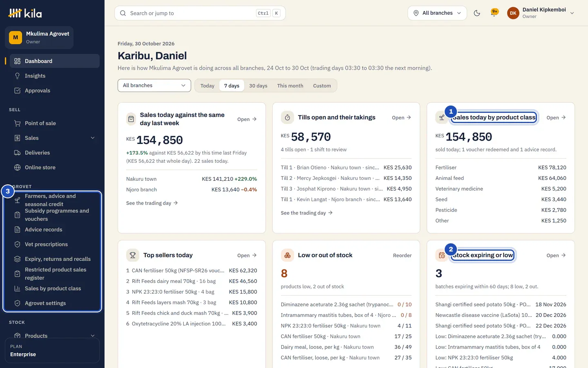Screen dimensions: 588x368
Task: Expand the Sales submenu chevron
Action: pos(93,138)
